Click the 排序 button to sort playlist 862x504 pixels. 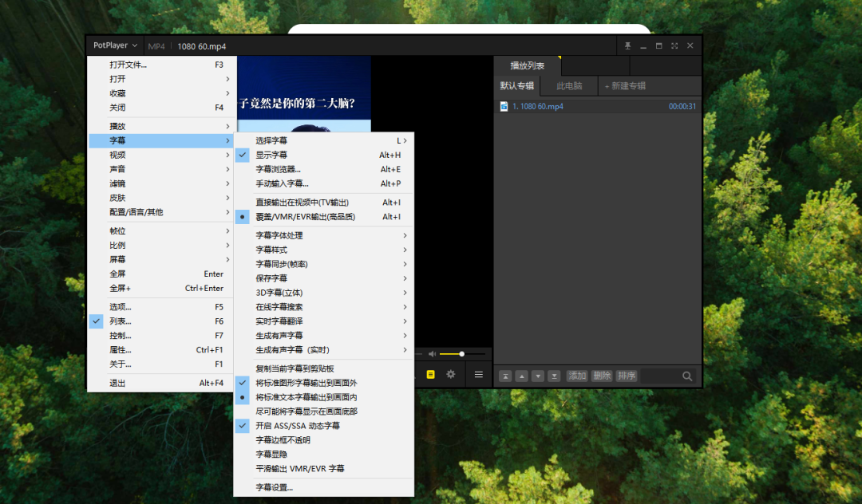627,375
